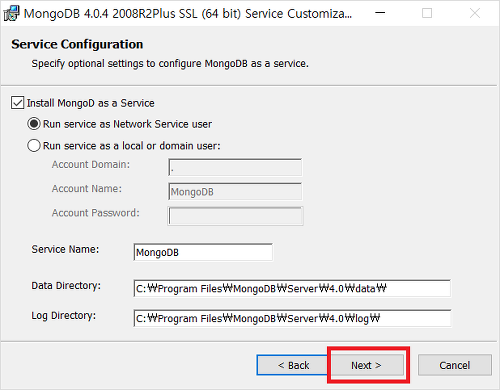This screenshot has width=500, height=390.
Task: Click the Account Name field
Action: 235,191
